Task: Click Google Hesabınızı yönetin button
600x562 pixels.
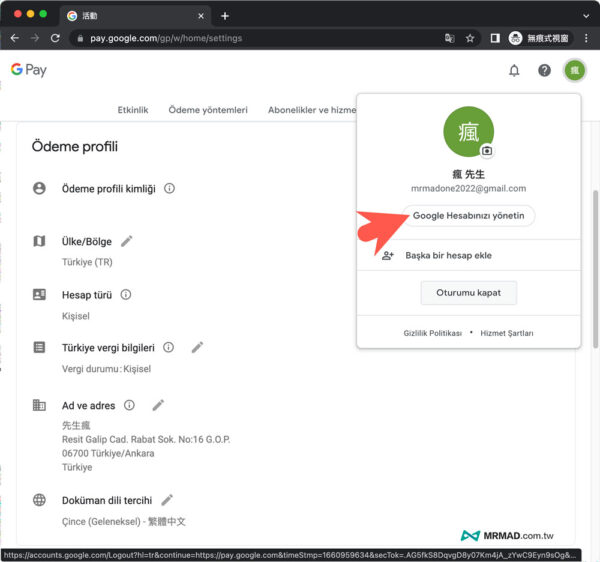Action: pos(469,216)
